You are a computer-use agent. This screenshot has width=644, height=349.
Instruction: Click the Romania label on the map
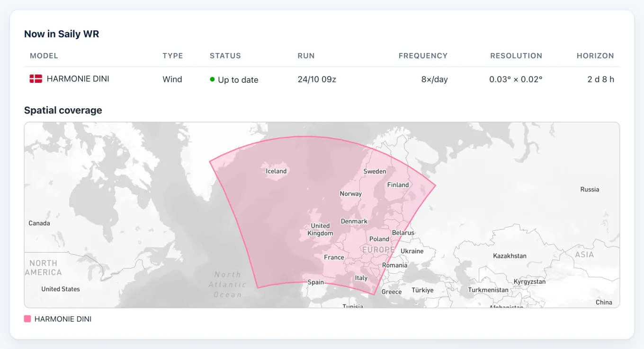(395, 265)
